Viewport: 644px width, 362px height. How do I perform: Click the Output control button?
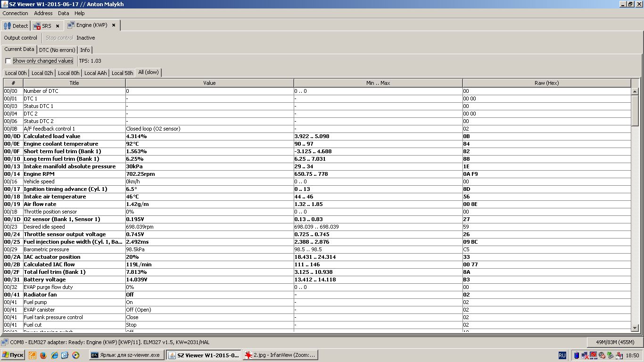21,38
